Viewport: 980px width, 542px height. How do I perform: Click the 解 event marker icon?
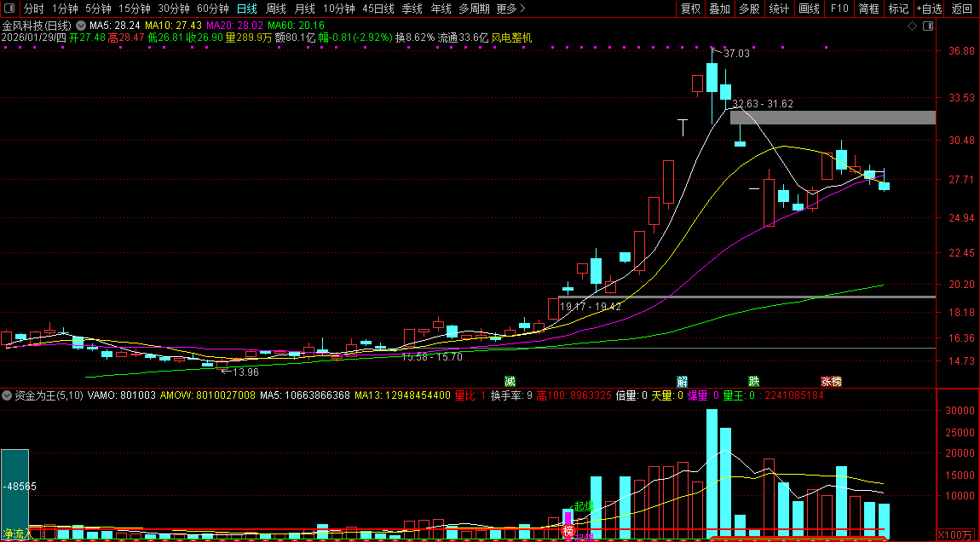tap(683, 381)
